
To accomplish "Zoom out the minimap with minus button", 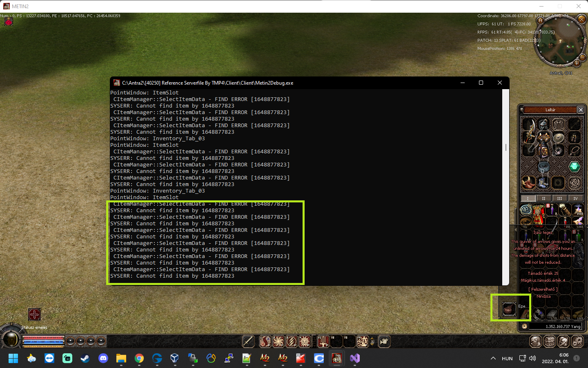I will coord(583,58).
